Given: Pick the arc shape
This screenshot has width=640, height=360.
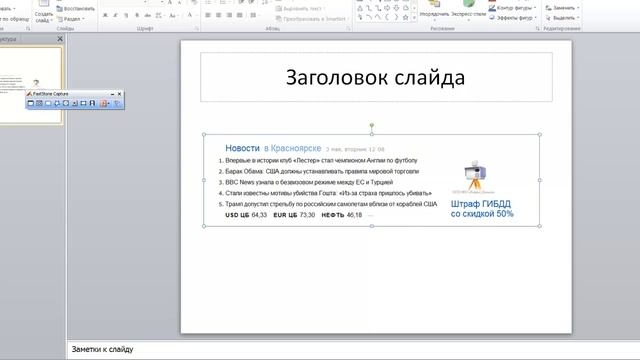Looking at the screenshot, I should (369, 18).
